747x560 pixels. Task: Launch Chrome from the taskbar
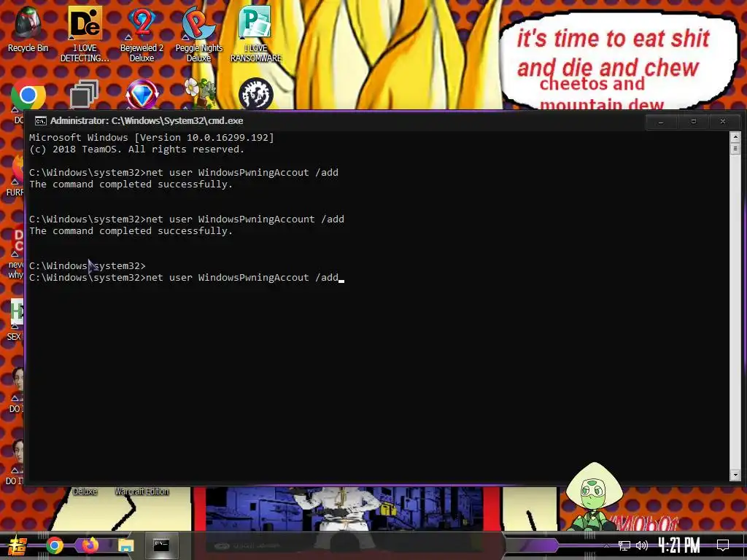click(54, 545)
